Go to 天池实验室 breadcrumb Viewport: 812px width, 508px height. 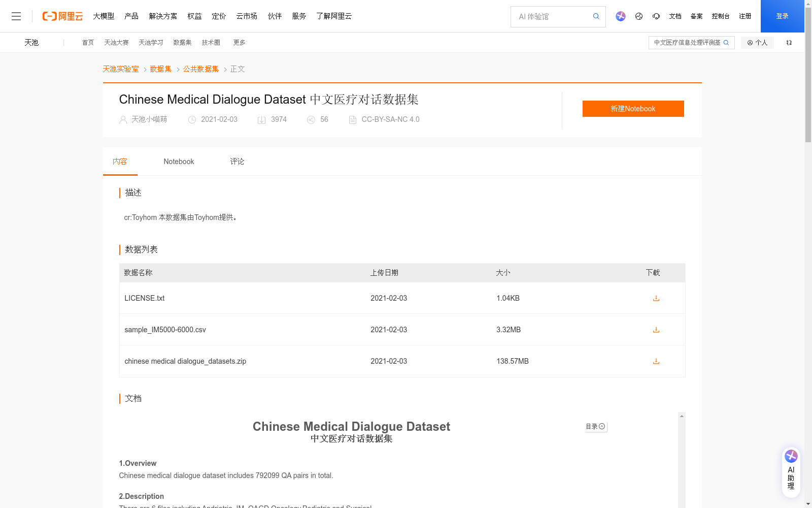click(x=121, y=69)
